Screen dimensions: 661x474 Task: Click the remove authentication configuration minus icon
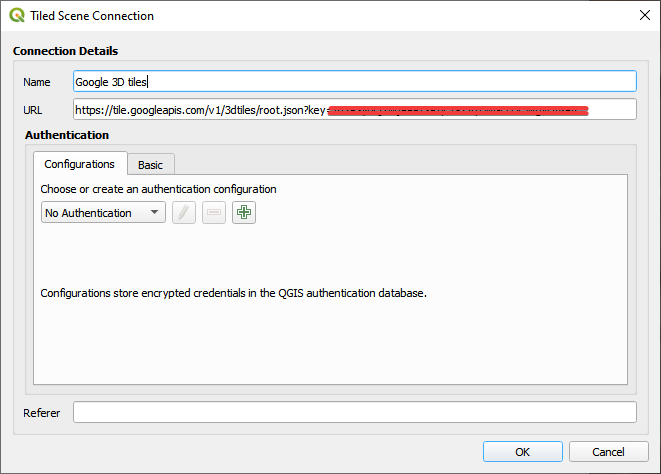pyautogui.click(x=214, y=212)
